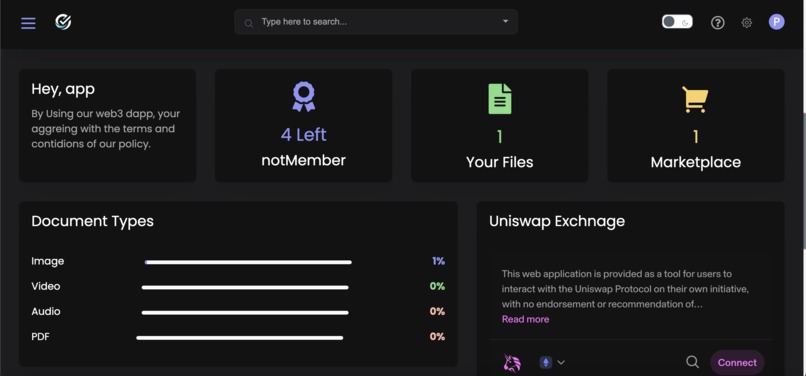Click the PDF progress bar
806x376 pixels.
pos(240,338)
